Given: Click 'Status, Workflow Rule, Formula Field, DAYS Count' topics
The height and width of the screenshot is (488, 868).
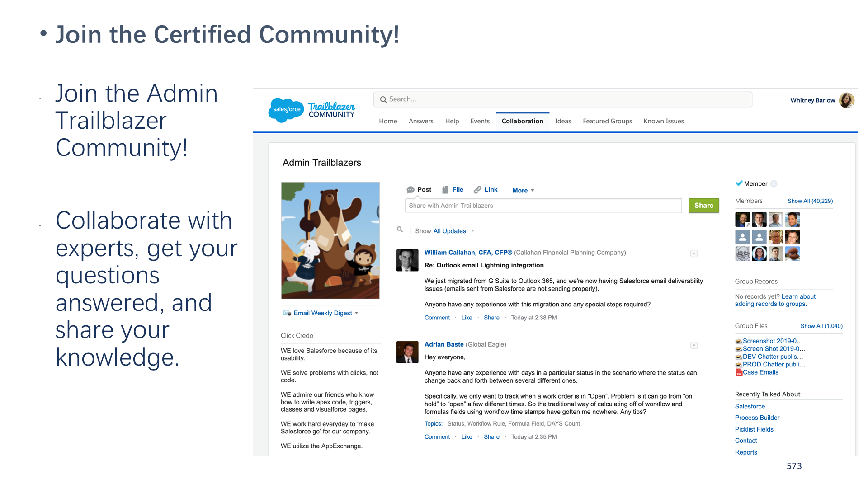Looking at the screenshot, I should [x=514, y=424].
